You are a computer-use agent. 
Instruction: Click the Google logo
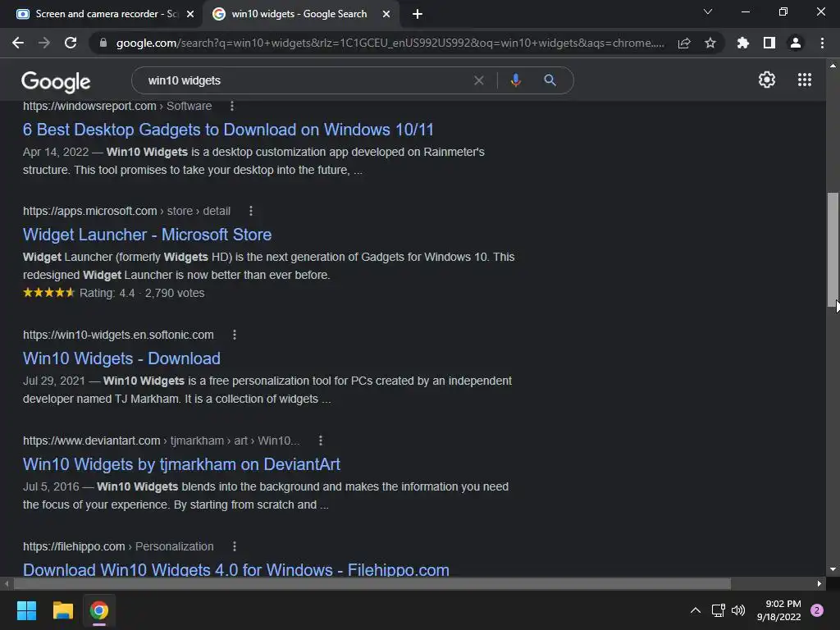pyautogui.click(x=56, y=81)
